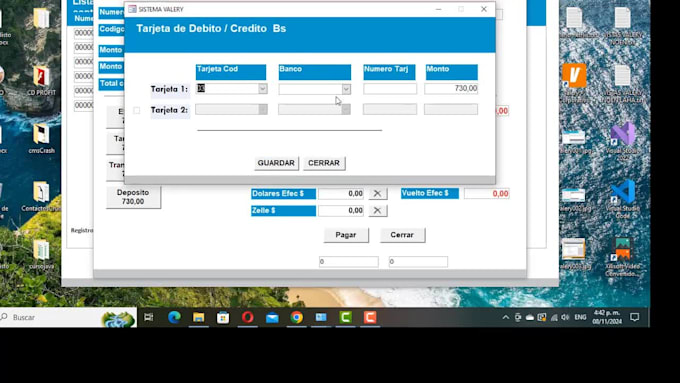This screenshot has width=680, height=383.
Task: Select the CD PROFIT desktop icon
Action: tap(41, 81)
